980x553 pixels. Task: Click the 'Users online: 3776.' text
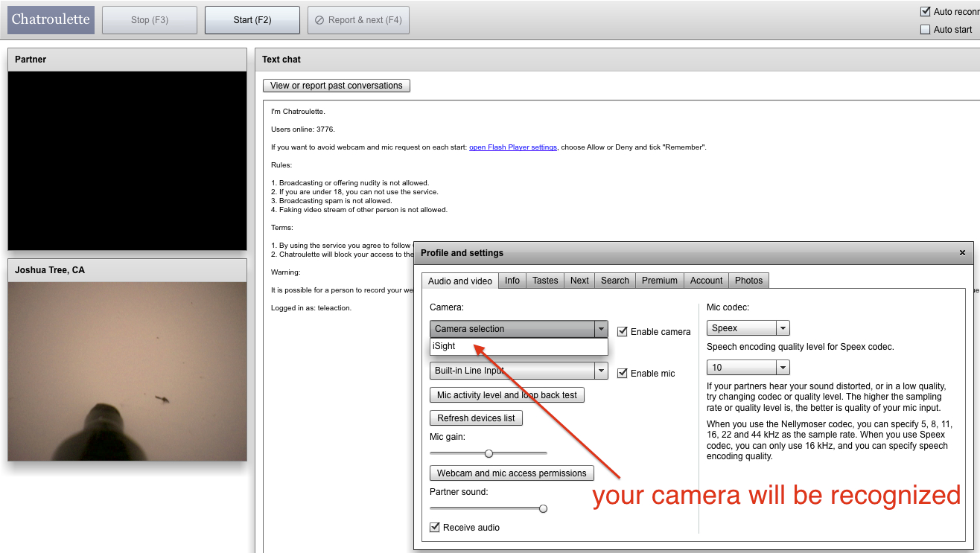(303, 130)
